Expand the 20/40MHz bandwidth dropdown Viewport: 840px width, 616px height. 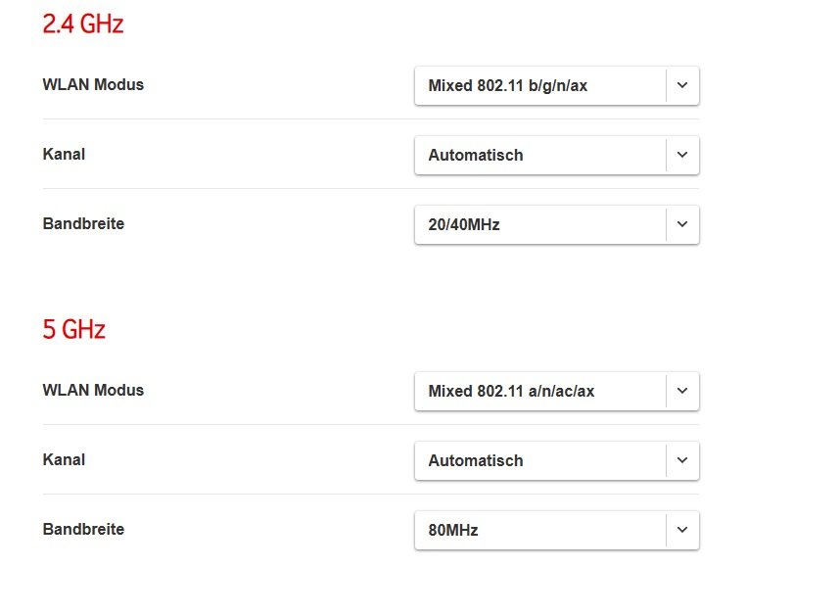[540, 224]
